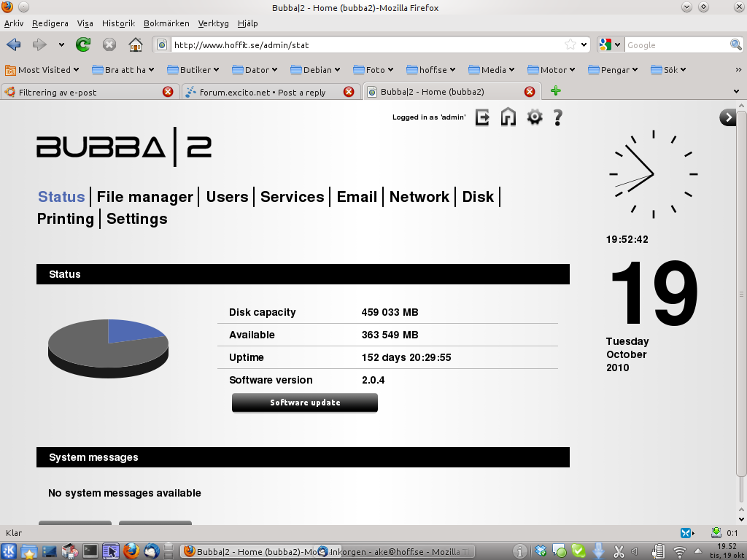Open the Visa menu
This screenshot has height=560, width=747.
[x=85, y=23]
